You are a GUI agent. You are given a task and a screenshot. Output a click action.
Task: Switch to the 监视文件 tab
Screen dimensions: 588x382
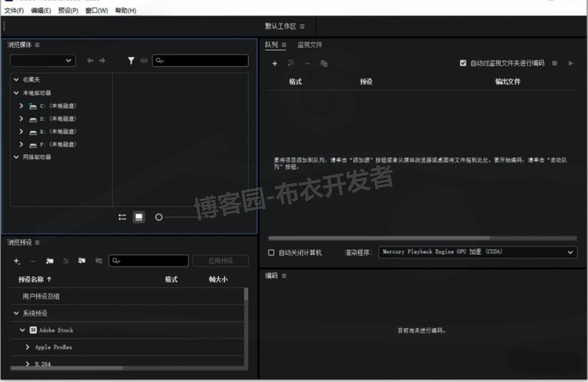tap(310, 45)
